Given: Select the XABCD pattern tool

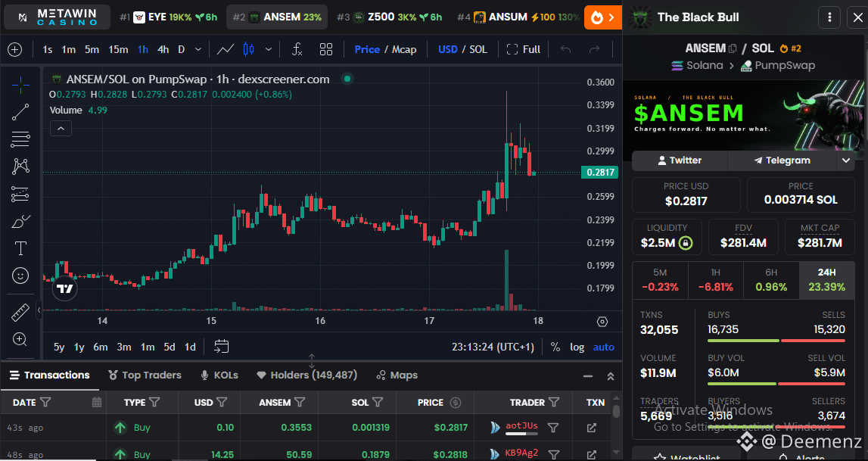Looking at the screenshot, I should point(20,166).
